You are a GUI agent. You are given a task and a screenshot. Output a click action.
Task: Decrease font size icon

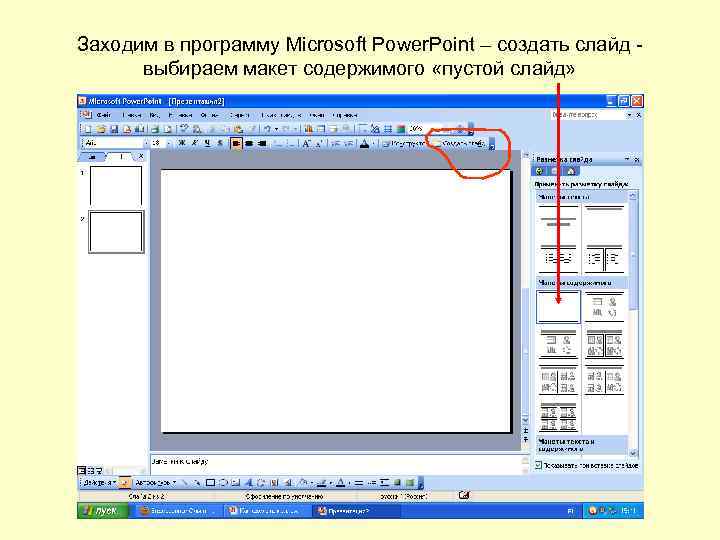319,143
